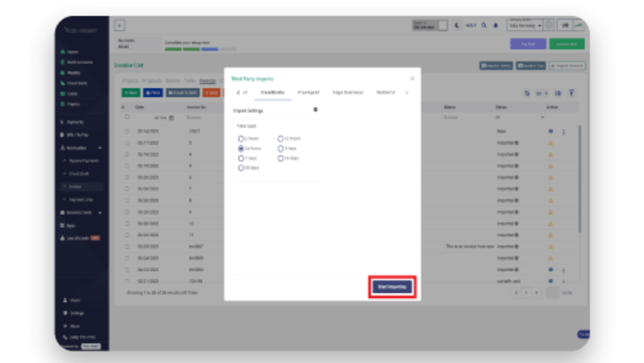Click the Invoice Items button
This screenshot has width=644, height=363.
point(496,66)
